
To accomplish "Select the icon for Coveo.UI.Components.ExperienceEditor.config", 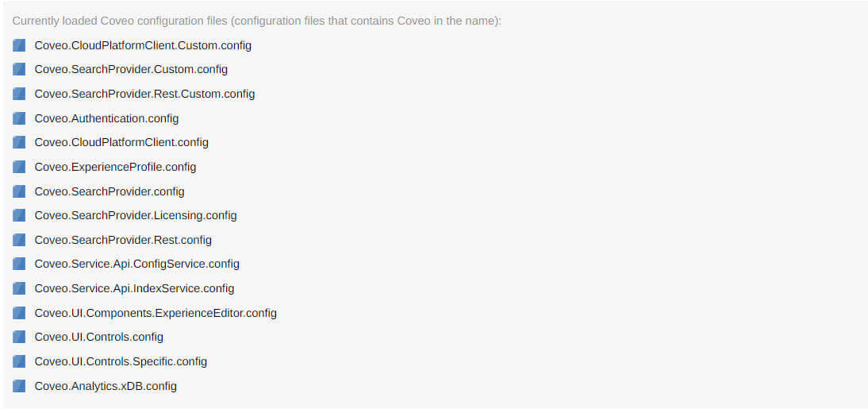I will click(19, 313).
